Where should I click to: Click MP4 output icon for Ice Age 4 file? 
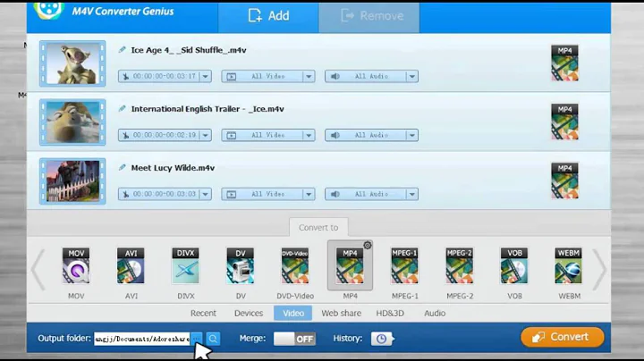[564, 63]
